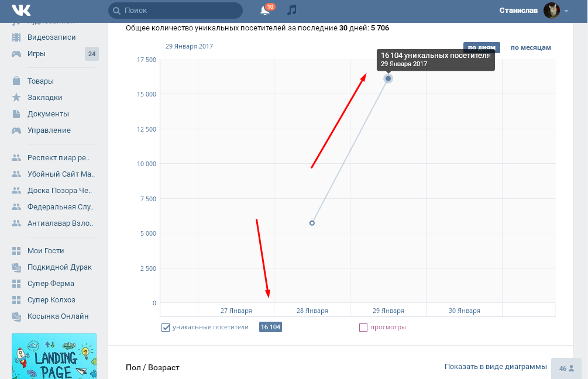Screen dimensions: 588x379
Task: Switch to по месяцам view
Action: [x=531, y=47]
